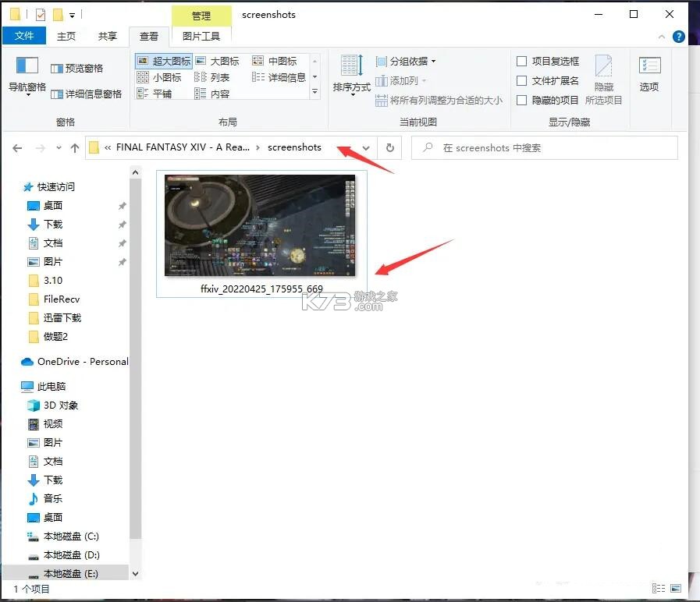Image resolution: width=700 pixels, height=602 pixels.
Task: Click the screenshots breadcrumb segment
Action: tap(294, 147)
